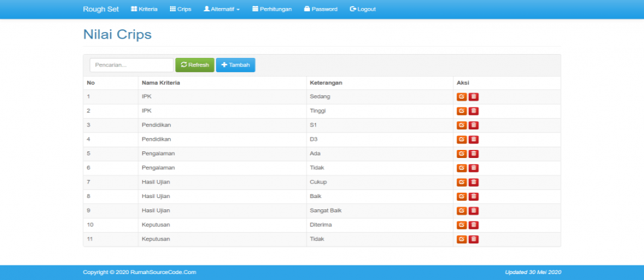Image resolution: width=644 pixels, height=280 pixels.
Task: Delete row 7 Hasil Ujian Cukup
Action: coord(473,182)
